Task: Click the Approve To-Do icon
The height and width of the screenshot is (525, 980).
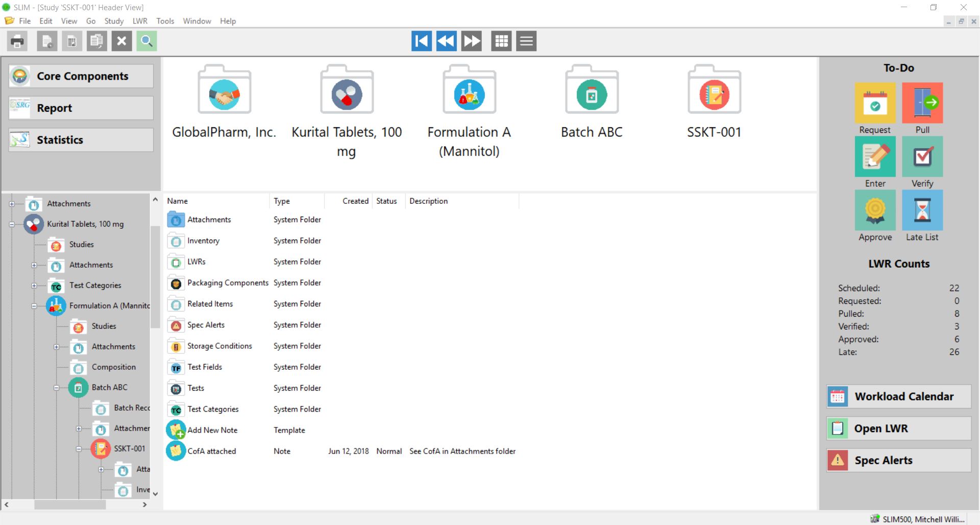Action: (x=875, y=210)
